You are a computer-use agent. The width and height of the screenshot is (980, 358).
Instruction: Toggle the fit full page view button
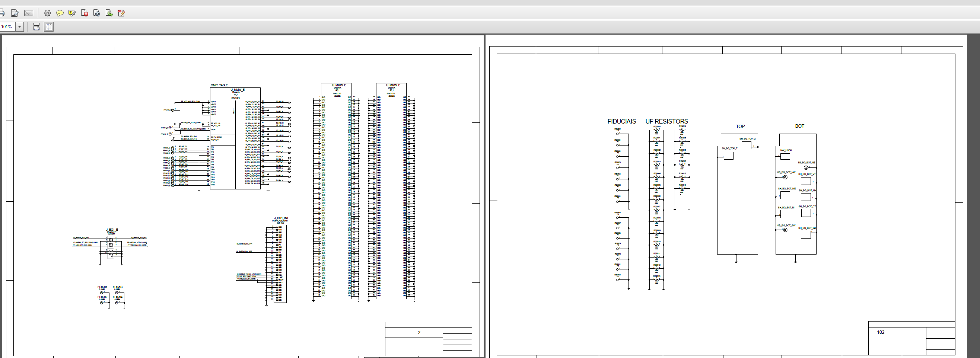click(x=49, y=26)
